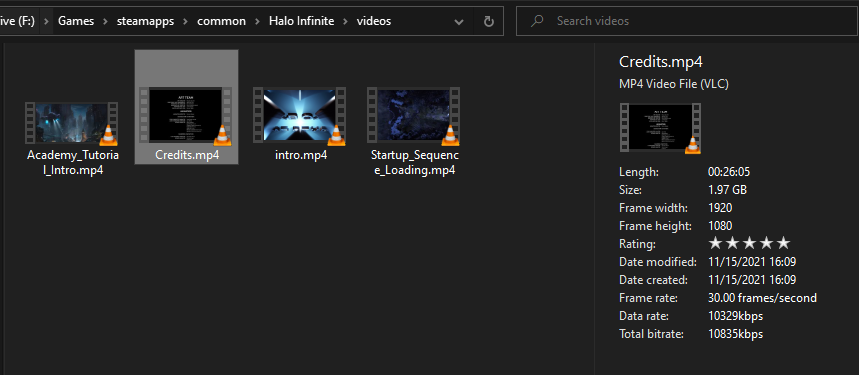
Task: Click the search magnifier icon
Action: 538,21
